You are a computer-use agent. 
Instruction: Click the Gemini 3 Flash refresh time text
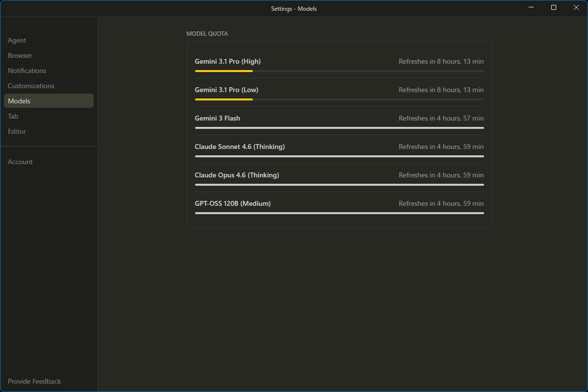pyautogui.click(x=441, y=118)
